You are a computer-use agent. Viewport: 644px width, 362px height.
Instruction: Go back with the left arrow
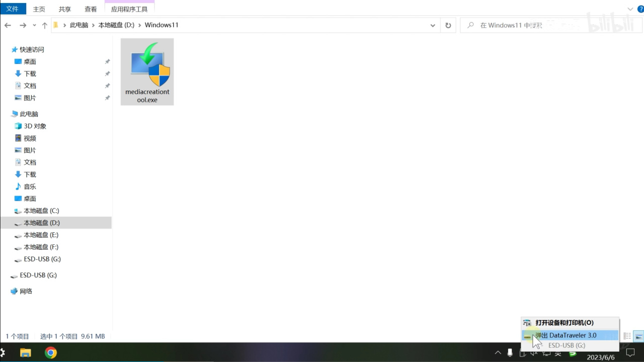[8, 25]
